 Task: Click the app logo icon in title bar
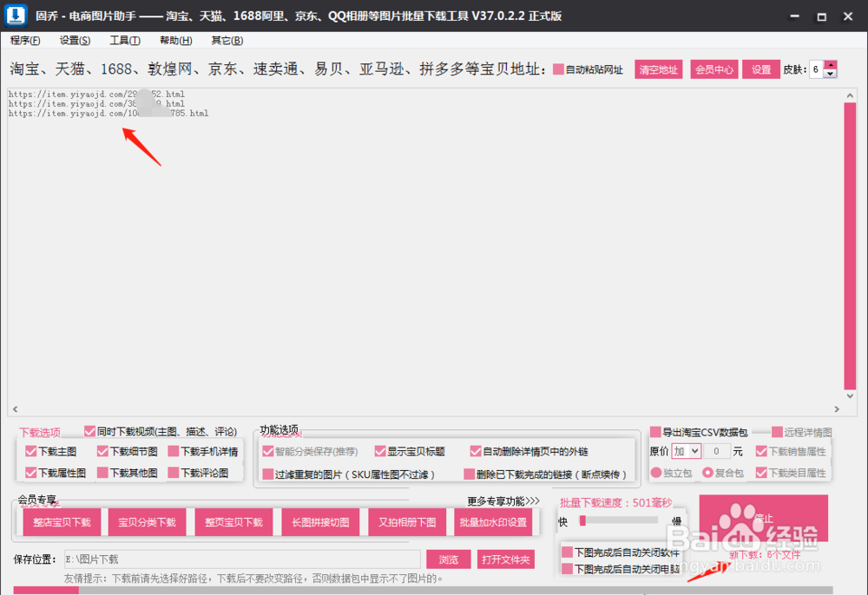coord(16,16)
